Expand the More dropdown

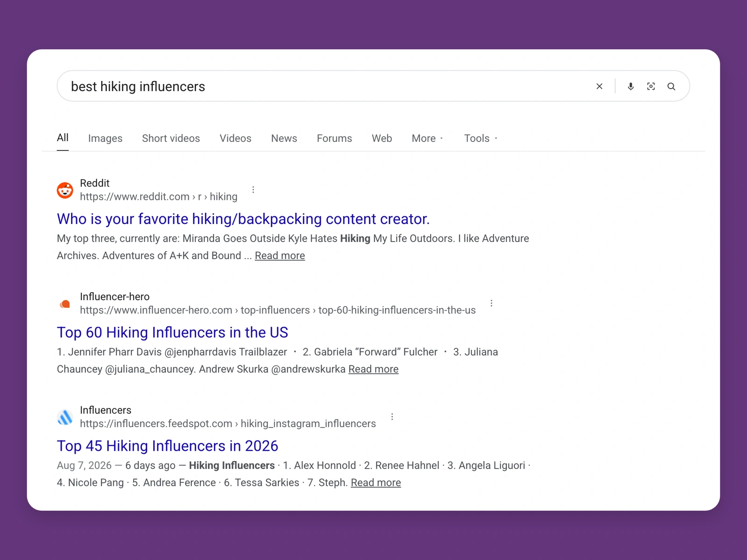428,138
